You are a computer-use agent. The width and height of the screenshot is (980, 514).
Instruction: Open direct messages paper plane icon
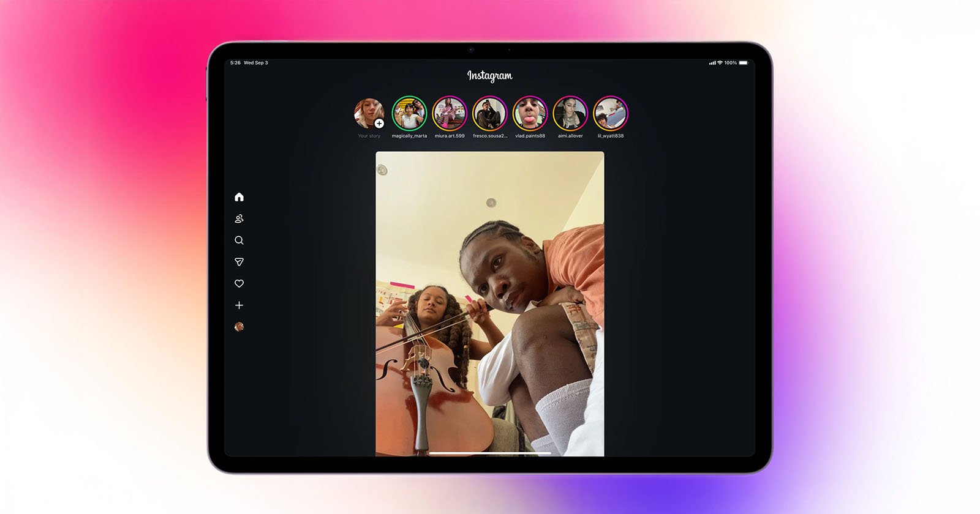click(239, 262)
